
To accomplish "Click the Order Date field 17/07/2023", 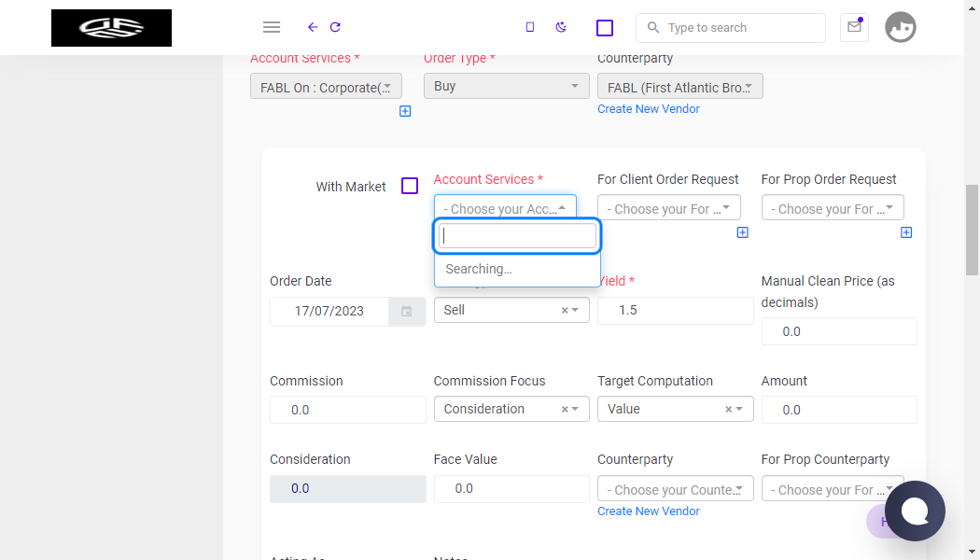I will (x=329, y=311).
